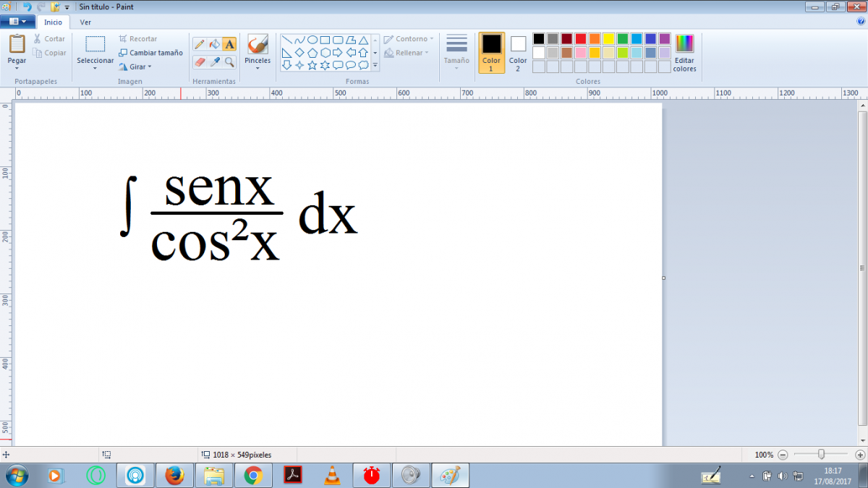Select the Fill with color bucket tool
The width and height of the screenshot is (868, 488).
(x=215, y=44)
